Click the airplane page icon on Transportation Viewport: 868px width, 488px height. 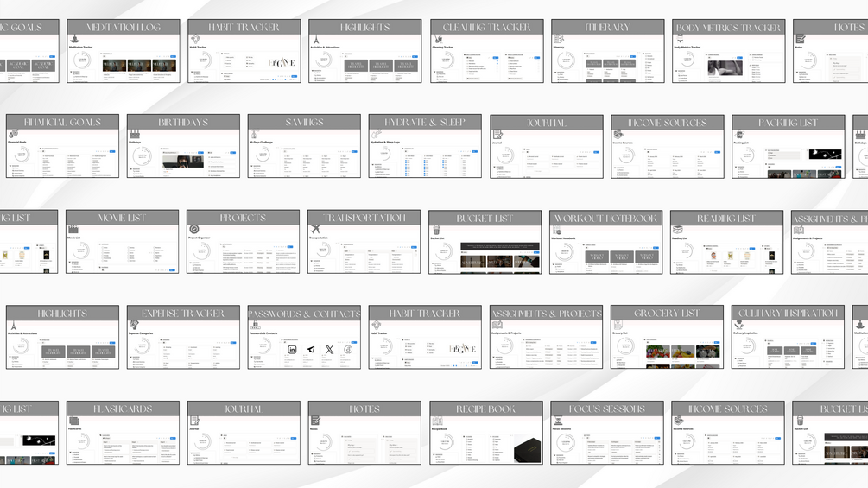[315, 229]
